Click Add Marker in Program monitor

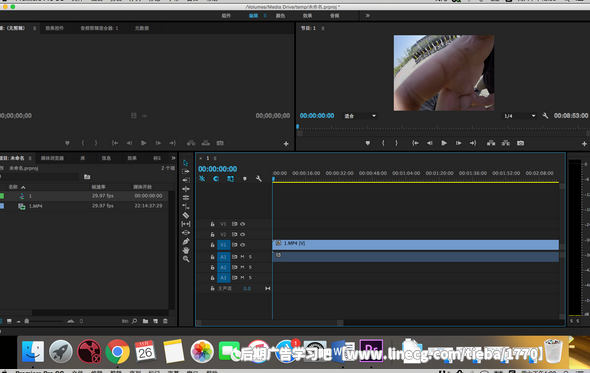[368, 143]
